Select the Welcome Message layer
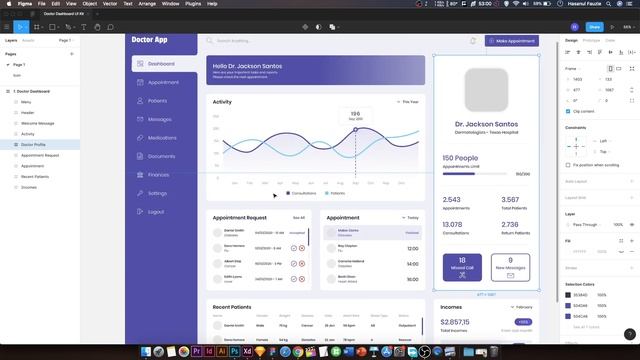The image size is (640, 360). (x=40, y=123)
